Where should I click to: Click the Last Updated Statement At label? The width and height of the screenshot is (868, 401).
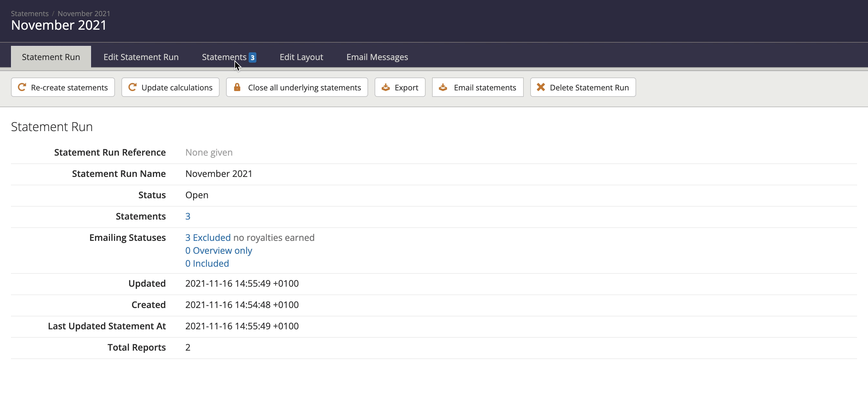pos(107,326)
